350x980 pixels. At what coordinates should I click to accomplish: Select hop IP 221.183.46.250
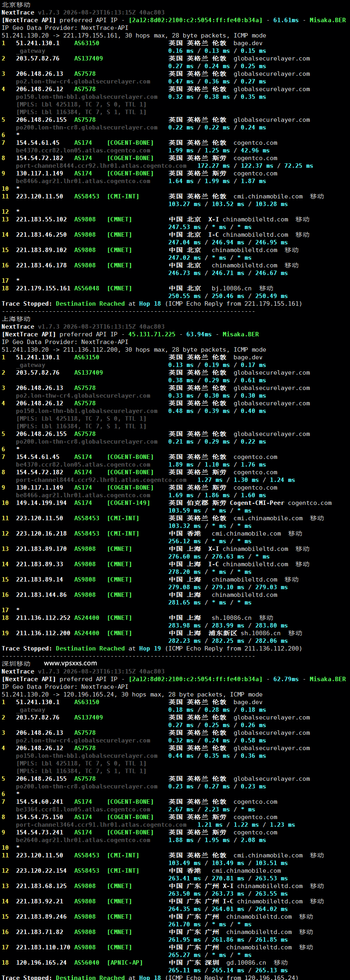(x=41, y=235)
